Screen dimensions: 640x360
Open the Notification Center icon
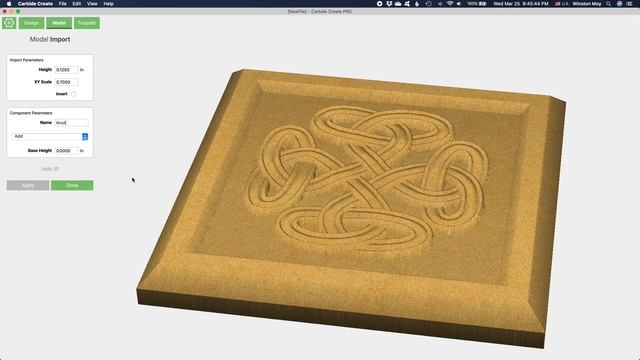[630, 4]
